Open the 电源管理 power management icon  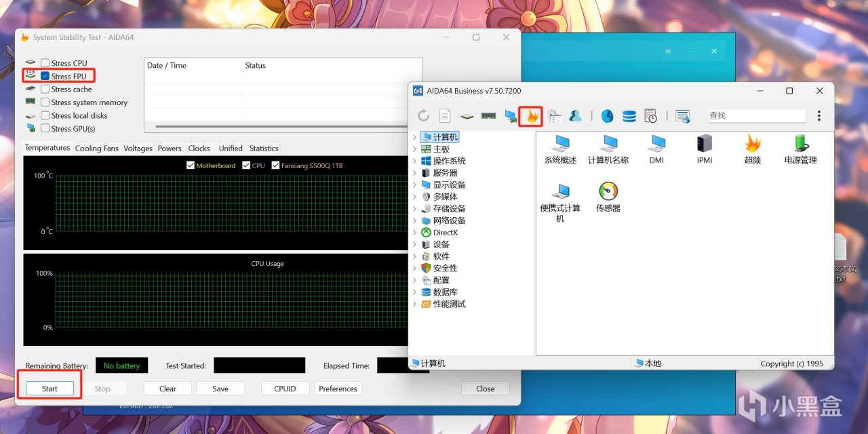click(x=800, y=144)
